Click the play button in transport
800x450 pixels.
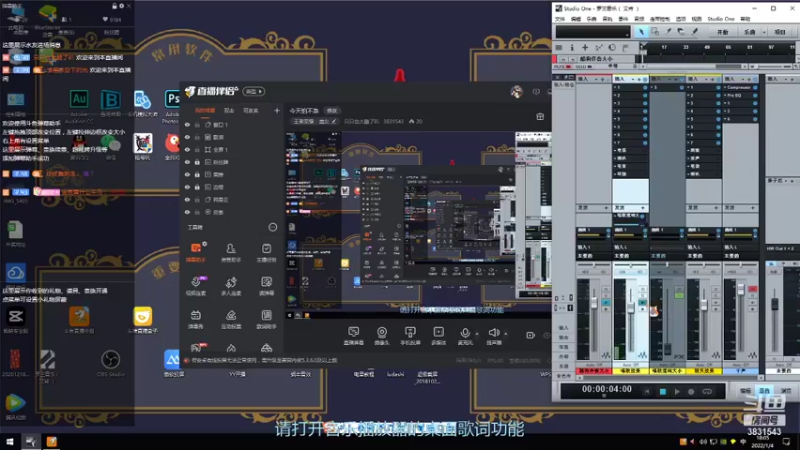(x=677, y=392)
